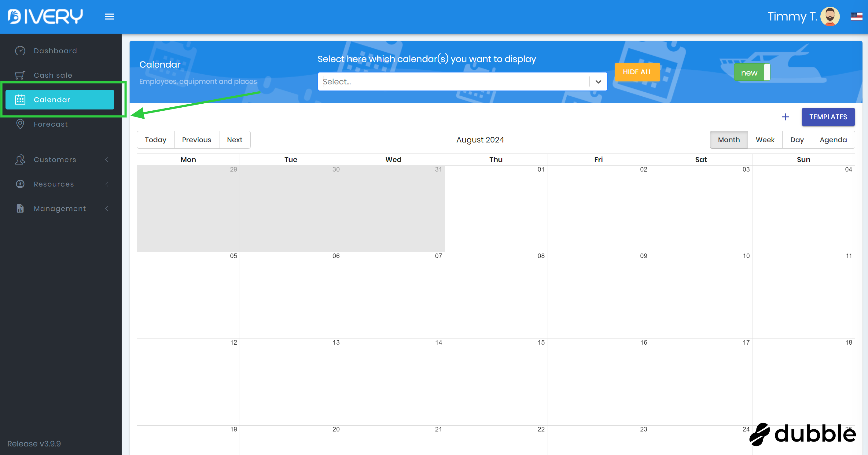Select August 15 date cell
The image size is (868, 455).
496,382
